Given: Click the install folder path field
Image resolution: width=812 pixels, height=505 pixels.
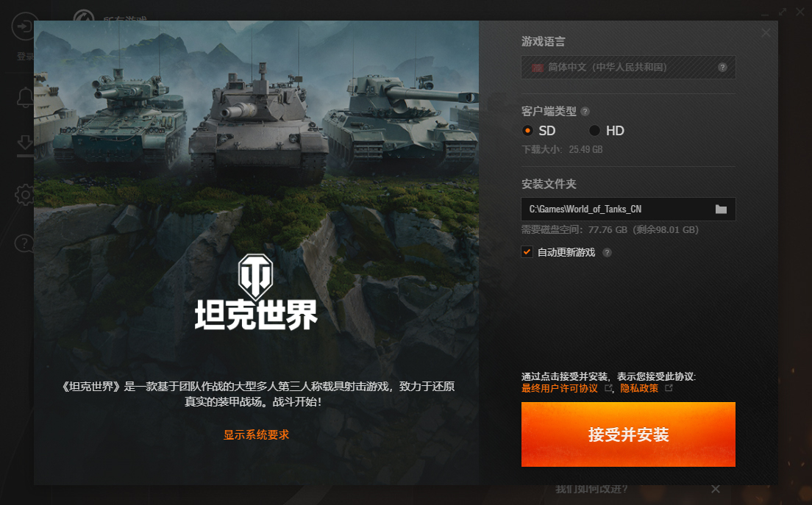Looking at the screenshot, I should point(617,209).
